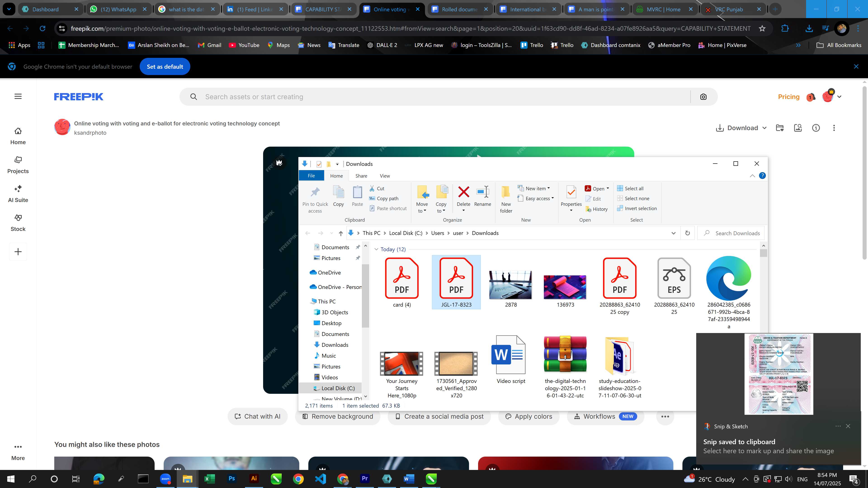868x488 pixels.
Task: Click the Freepik info circle icon
Action: pos(816,128)
